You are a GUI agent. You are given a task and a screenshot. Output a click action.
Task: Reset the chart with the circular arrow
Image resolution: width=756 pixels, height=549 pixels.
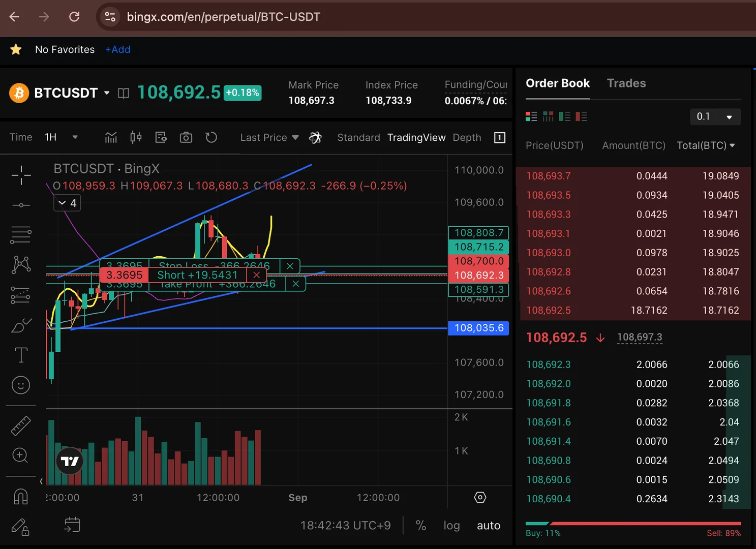(211, 137)
